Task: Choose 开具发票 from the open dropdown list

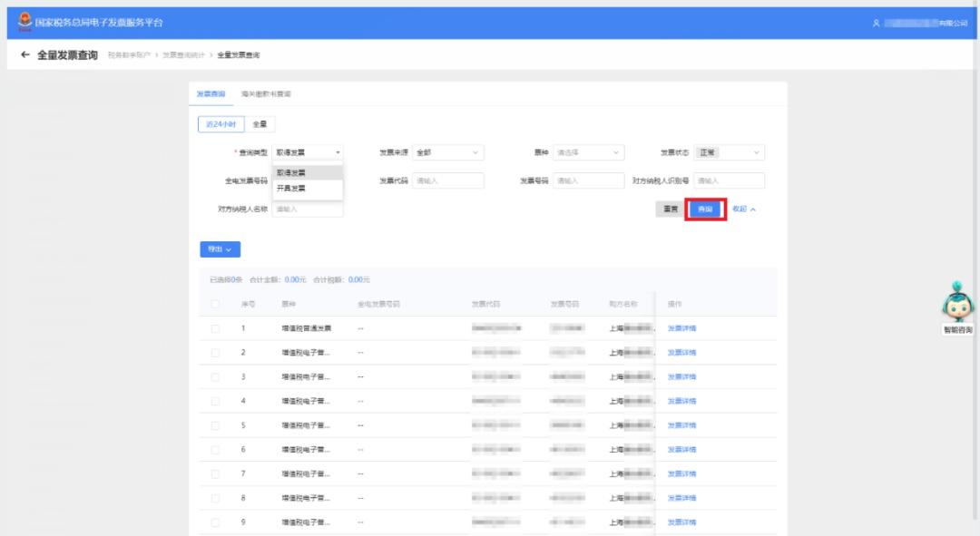Action: [308, 188]
